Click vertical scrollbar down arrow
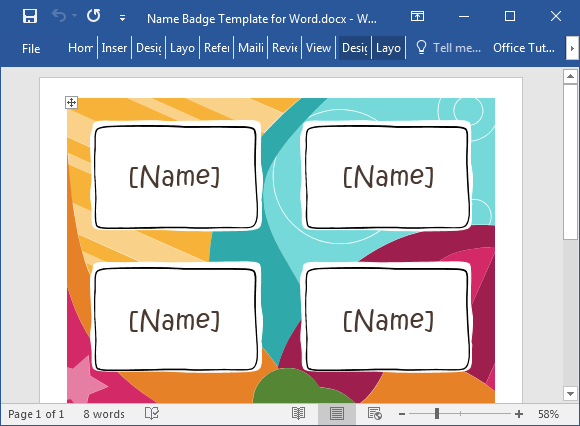Screen dimensions: 580x426 coord(570,393)
